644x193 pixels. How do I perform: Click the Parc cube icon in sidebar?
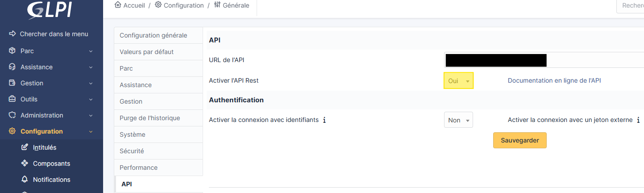[12, 51]
